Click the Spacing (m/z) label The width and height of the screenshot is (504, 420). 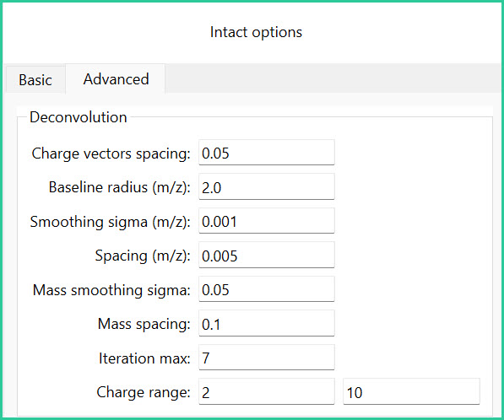pyautogui.click(x=143, y=256)
